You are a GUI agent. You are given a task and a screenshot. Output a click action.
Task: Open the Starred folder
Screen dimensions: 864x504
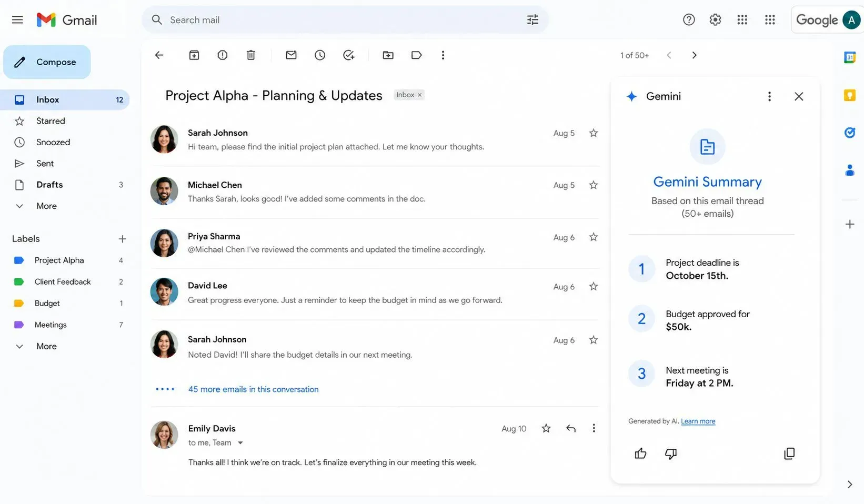click(65, 121)
